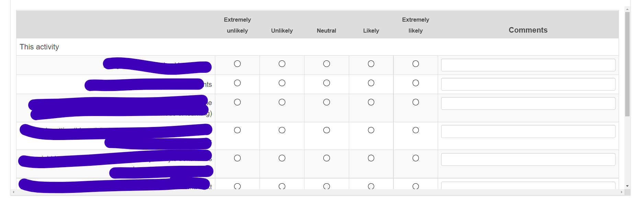Click the third row's Comments input

pos(528,104)
